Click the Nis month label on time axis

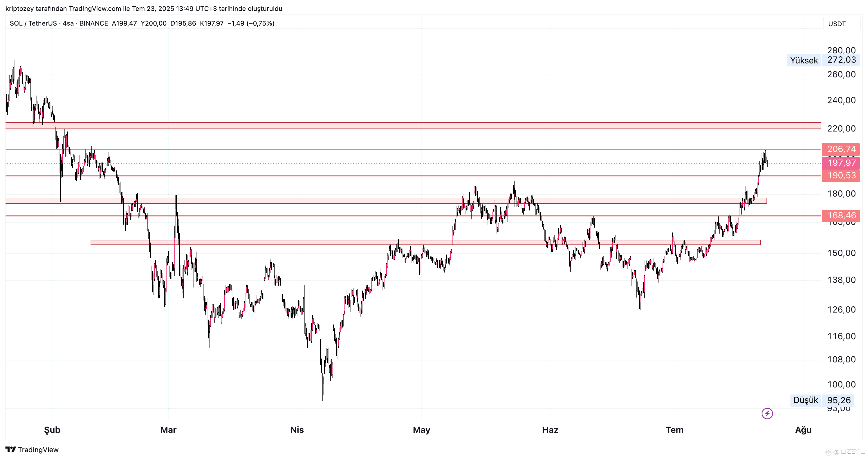tap(297, 430)
